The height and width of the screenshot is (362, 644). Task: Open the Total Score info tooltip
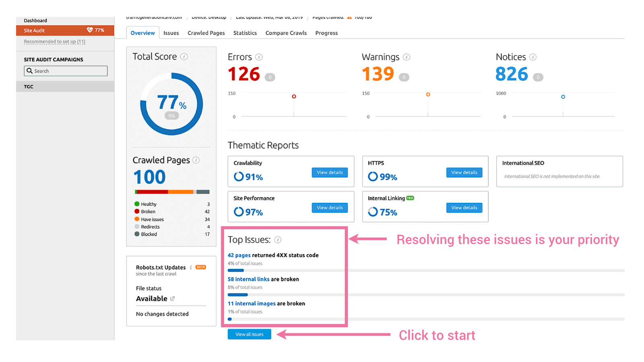point(184,57)
